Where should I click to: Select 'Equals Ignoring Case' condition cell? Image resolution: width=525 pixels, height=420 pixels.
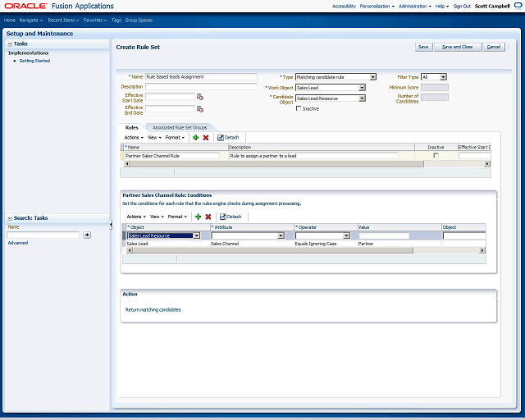(315, 244)
